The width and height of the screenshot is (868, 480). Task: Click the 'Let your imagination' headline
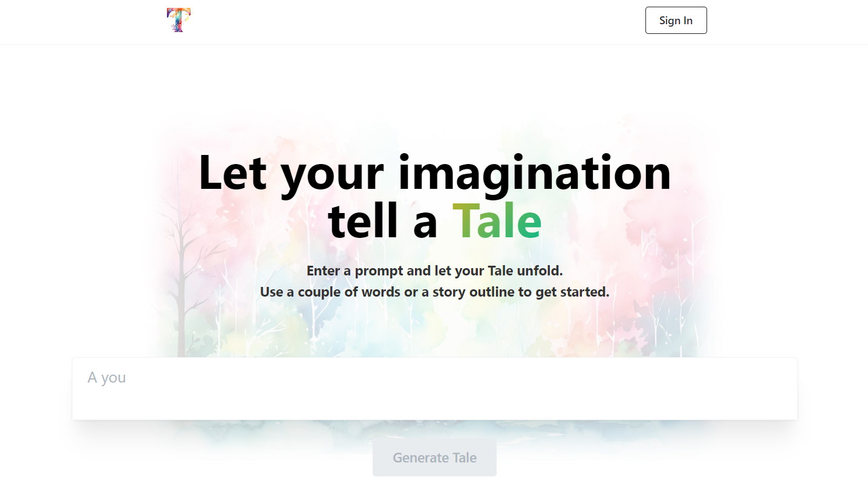[x=434, y=173]
